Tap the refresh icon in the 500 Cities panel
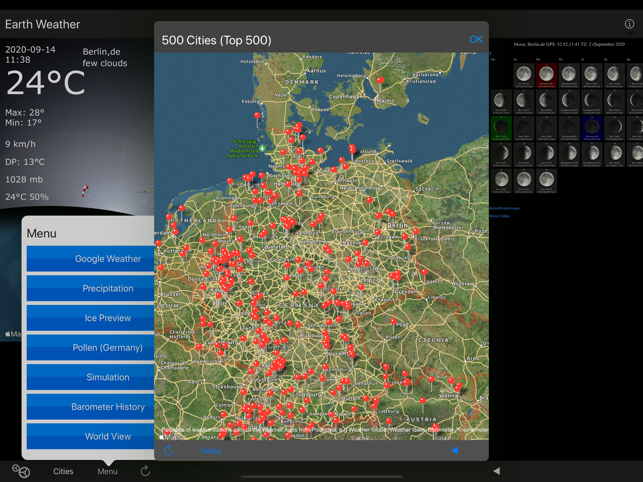 (169, 450)
